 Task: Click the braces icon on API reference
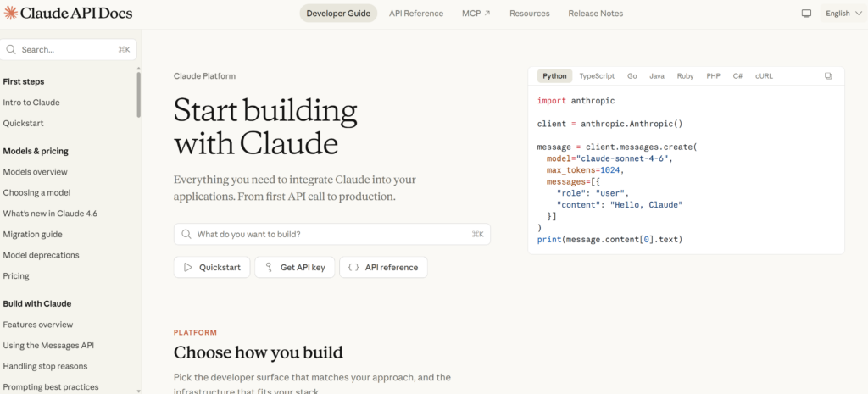point(353,267)
